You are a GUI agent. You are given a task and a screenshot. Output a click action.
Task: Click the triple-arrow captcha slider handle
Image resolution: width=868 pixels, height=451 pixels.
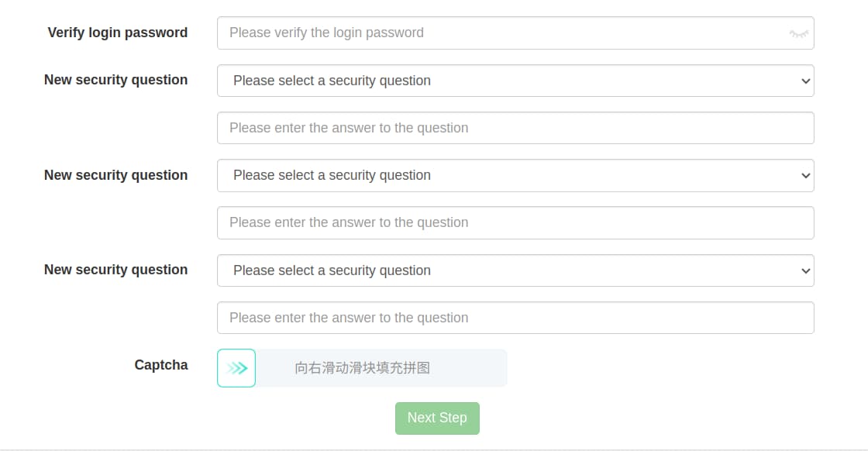tap(236, 367)
